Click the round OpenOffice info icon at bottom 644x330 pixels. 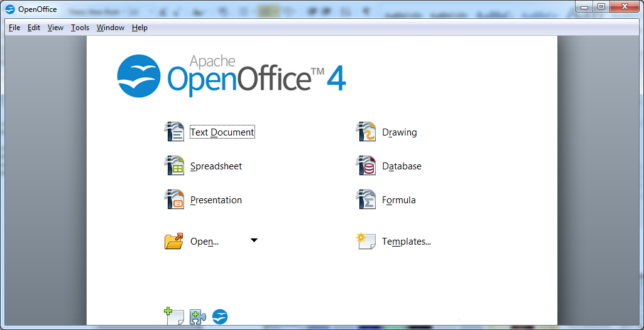(220, 317)
